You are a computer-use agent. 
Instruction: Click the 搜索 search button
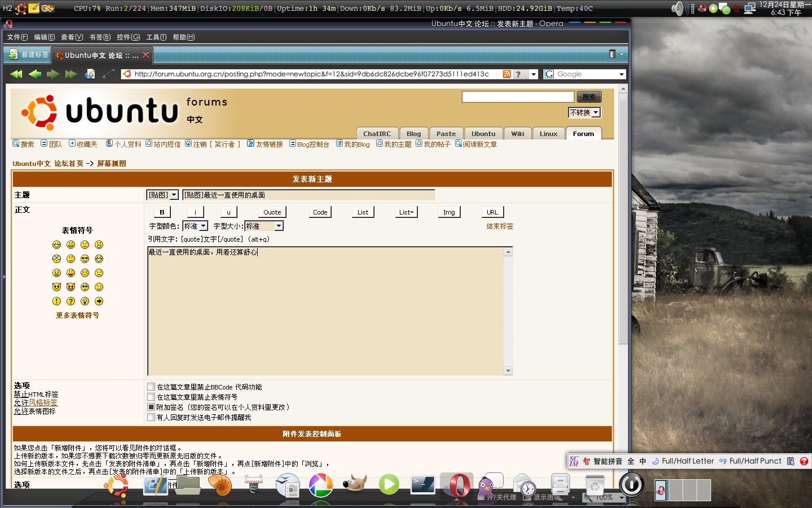(x=589, y=97)
